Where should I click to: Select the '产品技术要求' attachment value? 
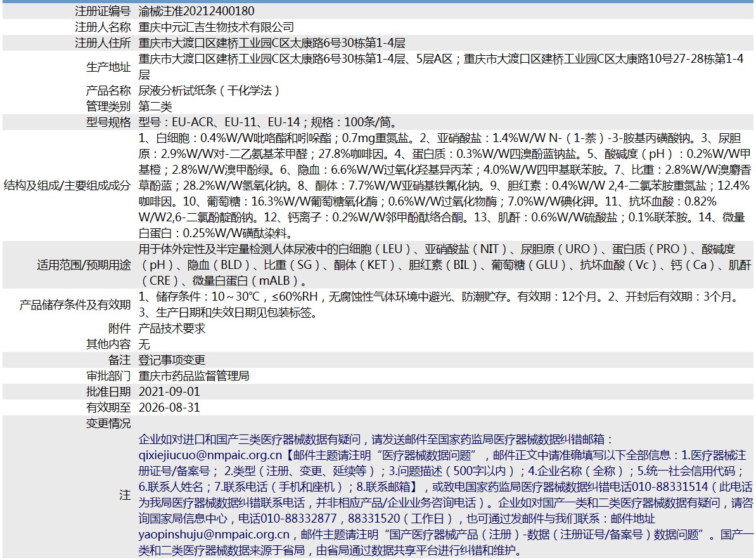pos(172,329)
